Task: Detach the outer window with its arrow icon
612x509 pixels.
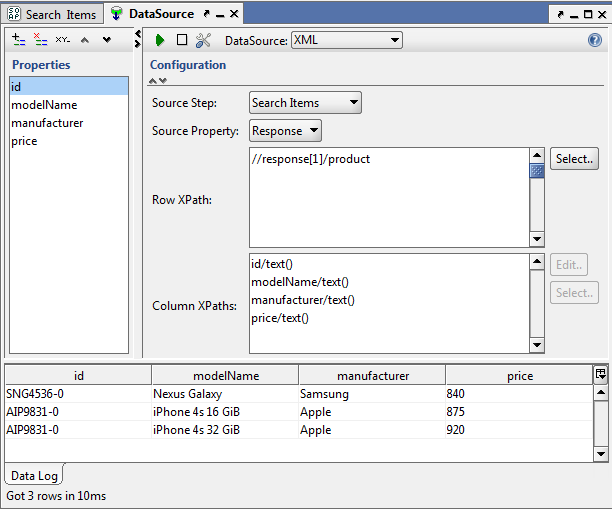Action: (x=561, y=15)
